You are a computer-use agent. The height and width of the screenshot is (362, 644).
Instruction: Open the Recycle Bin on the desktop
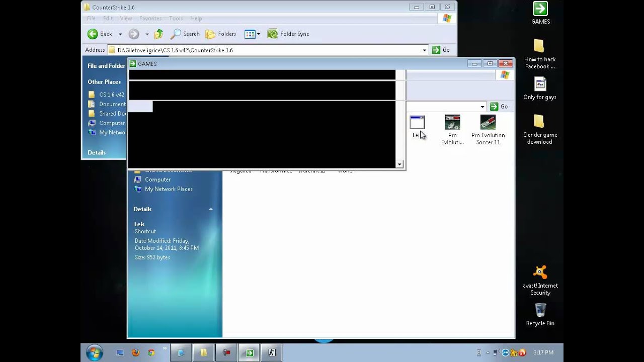[540, 314]
